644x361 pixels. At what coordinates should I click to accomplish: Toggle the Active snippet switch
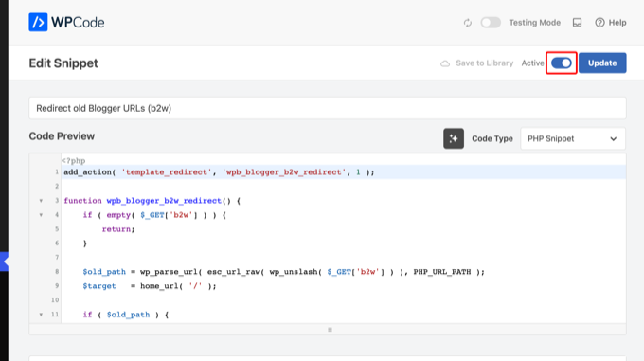pos(562,63)
